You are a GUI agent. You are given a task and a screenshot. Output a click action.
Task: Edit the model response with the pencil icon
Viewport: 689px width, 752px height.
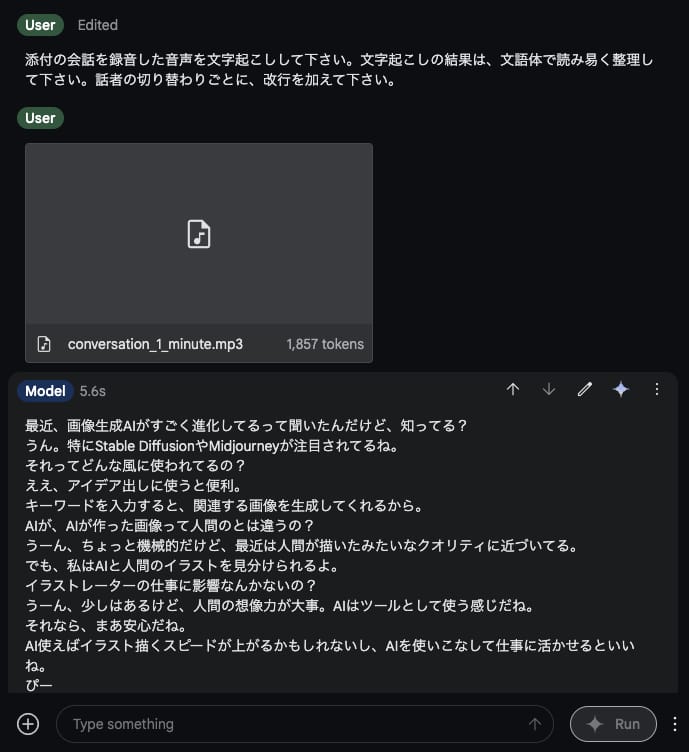584,389
